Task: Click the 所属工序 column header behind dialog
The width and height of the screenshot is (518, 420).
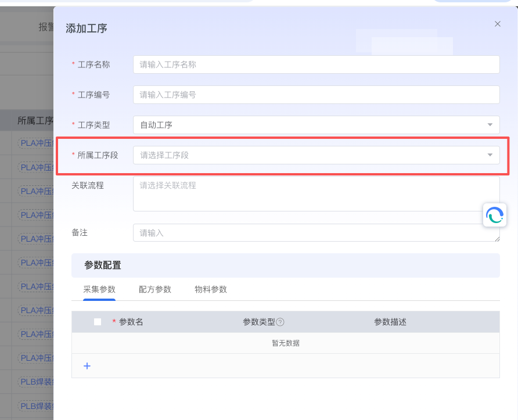Action: pyautogui.click(x=35, y=121)
